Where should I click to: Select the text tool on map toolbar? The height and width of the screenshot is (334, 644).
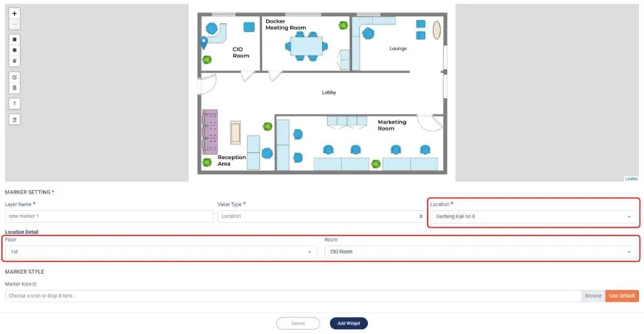tap(14, 103)
